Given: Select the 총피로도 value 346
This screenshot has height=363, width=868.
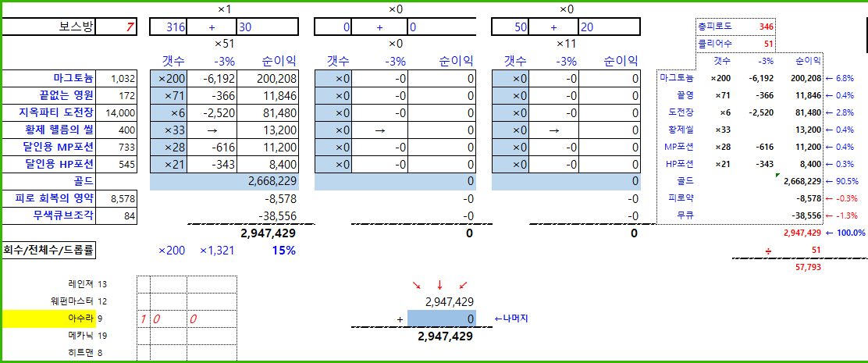Looking at the screenshot, I should 766,27.
